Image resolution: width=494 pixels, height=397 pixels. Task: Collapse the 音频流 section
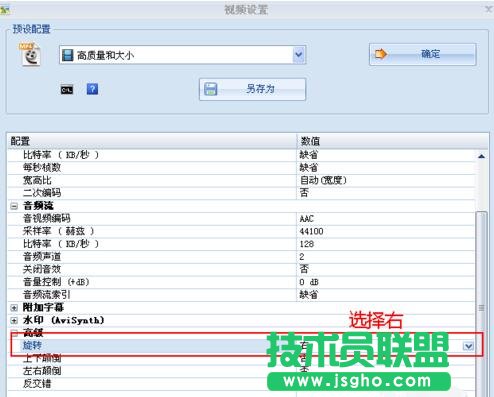pos(14,206)
